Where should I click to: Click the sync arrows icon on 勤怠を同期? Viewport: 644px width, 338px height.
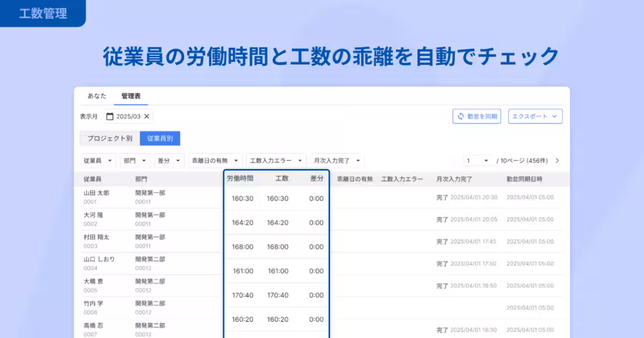pos(462,116)
